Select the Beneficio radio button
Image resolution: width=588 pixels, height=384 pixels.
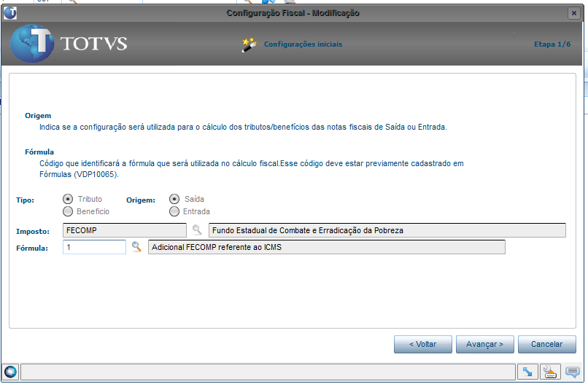click(x=68, y=211)
